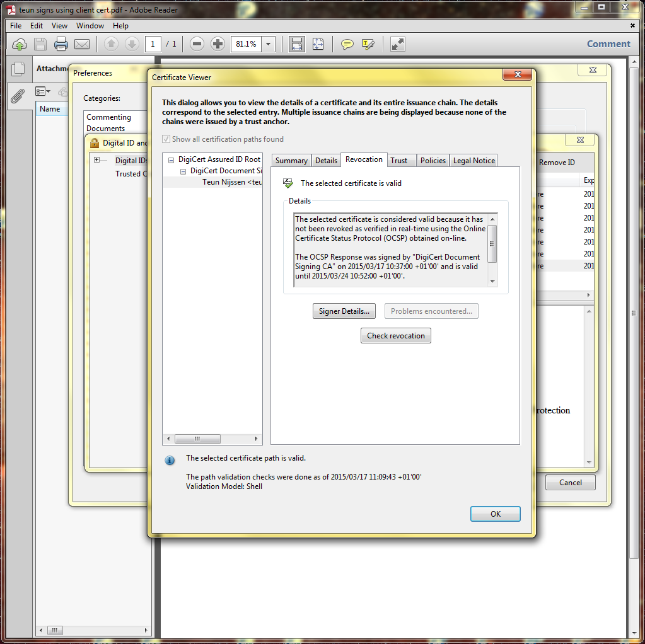645x644 pixels.
Task: Select Teun Nijssen certificate in tree
Action: click(x=231, y=182)
